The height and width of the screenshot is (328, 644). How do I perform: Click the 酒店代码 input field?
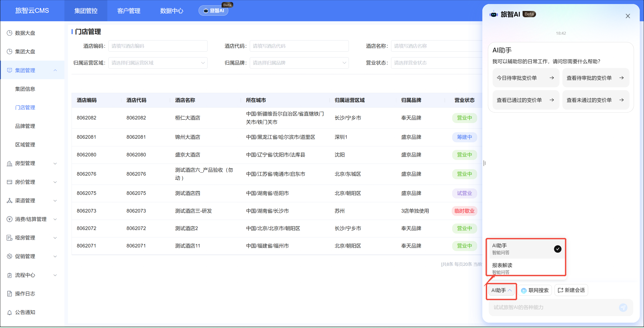pyautogui.click(x=299, y=46)
